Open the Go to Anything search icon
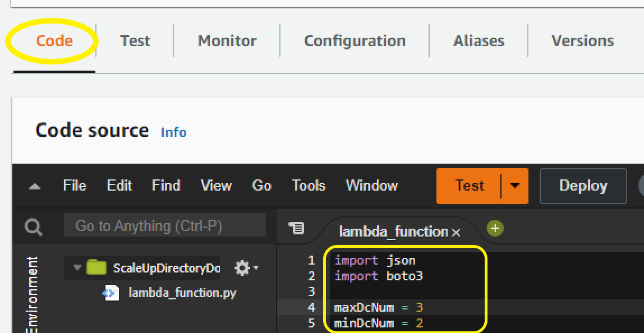This screenshot has height=333, width=644. coord(33,226)
